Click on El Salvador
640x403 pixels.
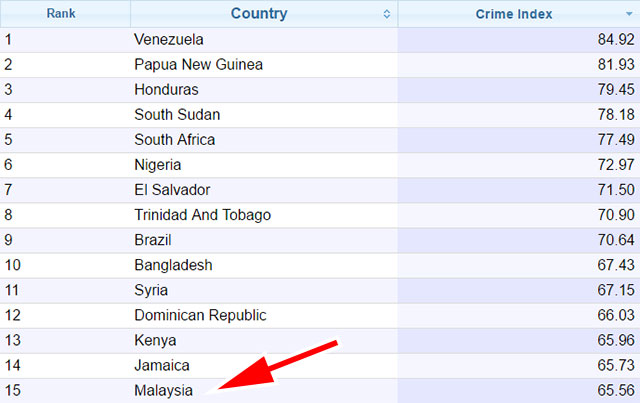(172, 190)
